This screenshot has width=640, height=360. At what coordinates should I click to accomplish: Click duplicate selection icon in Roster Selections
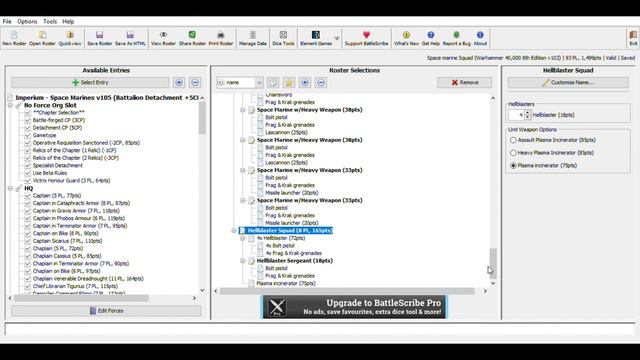pos(273,83)
